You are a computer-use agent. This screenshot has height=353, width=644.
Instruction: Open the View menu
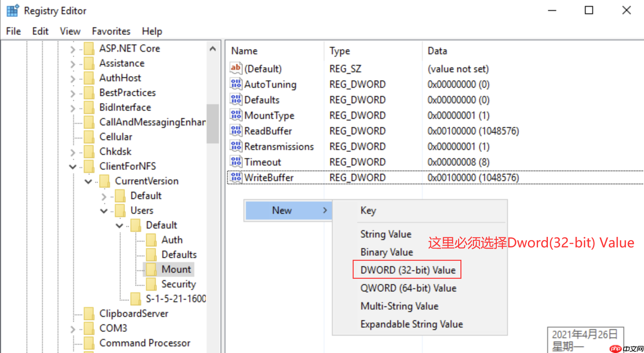click(x=70, y=31)
